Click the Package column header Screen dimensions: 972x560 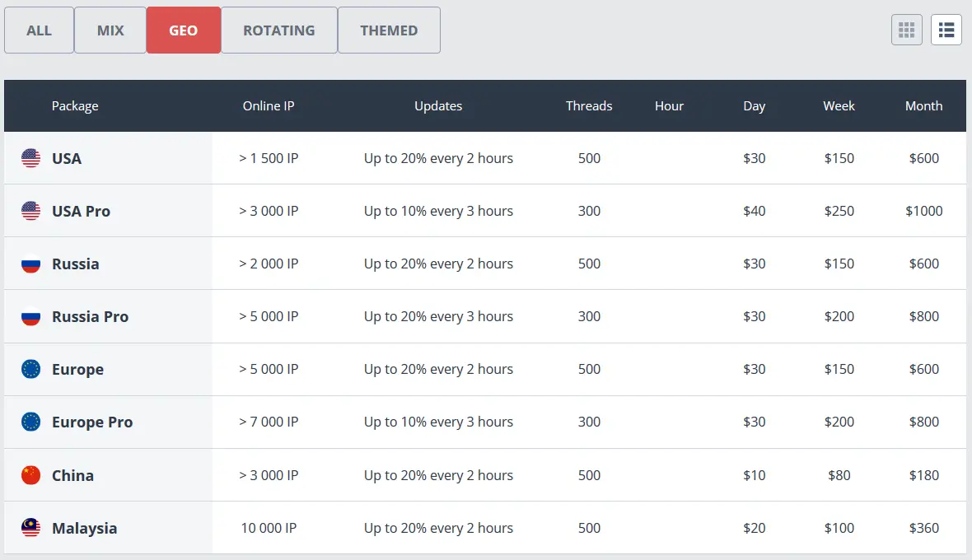point(75,106)
